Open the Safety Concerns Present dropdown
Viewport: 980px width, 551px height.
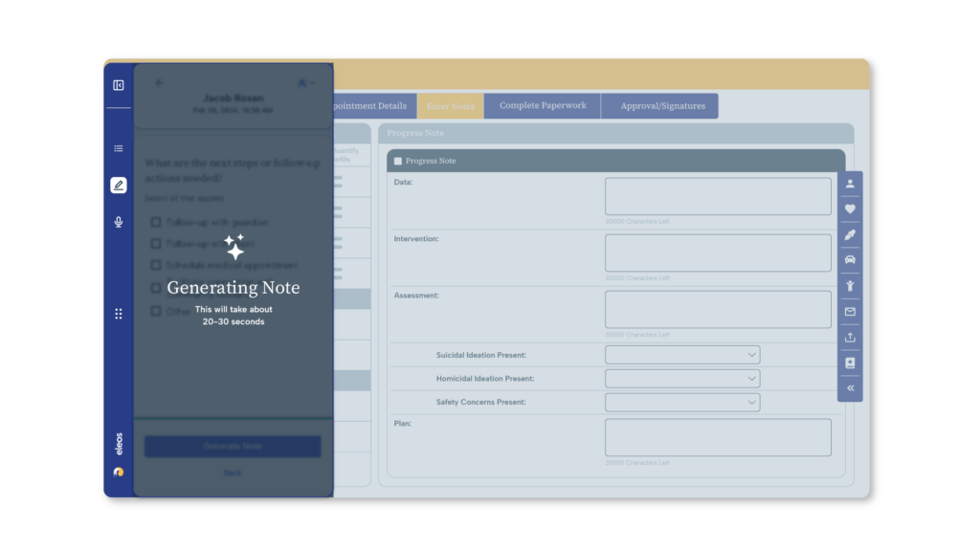681,402
